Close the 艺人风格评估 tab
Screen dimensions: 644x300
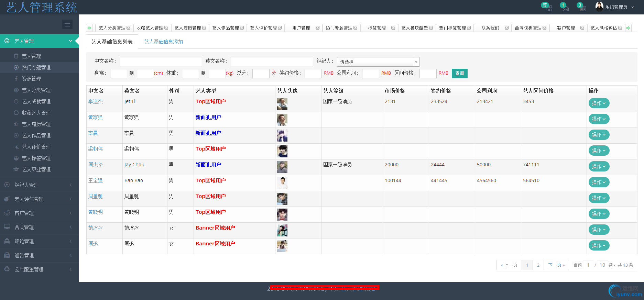(620, 28)
